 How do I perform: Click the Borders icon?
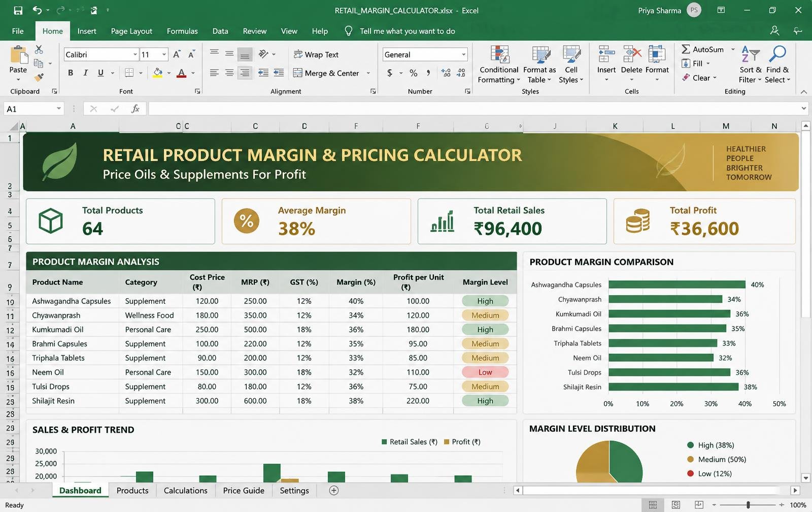[129, 73]
